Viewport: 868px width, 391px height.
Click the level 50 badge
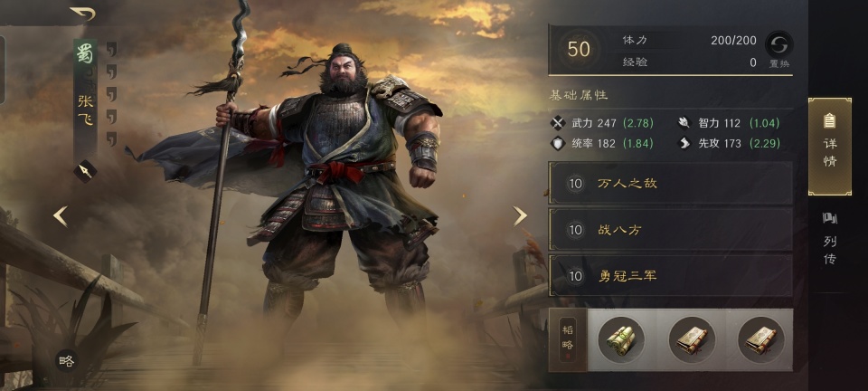[x=579, y=50]
